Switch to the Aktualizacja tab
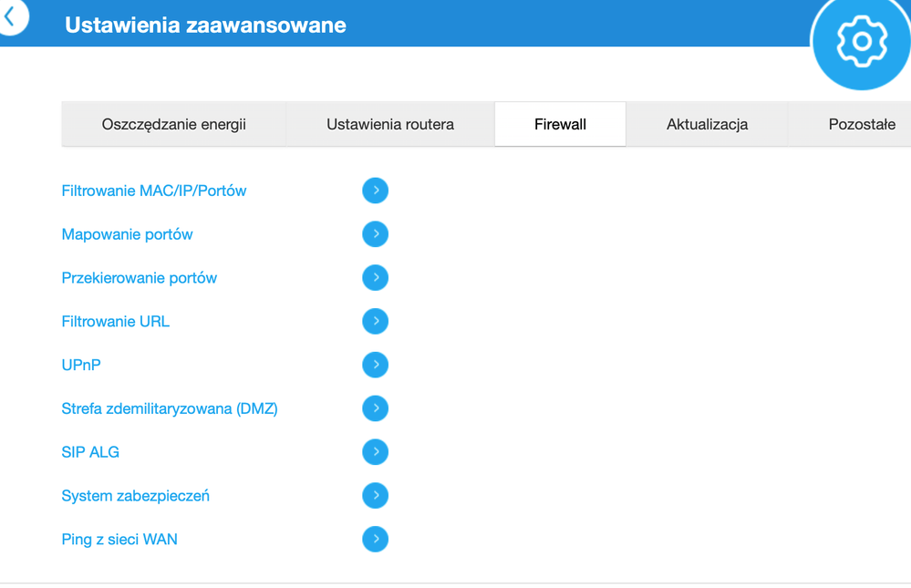 coord(707,124)
